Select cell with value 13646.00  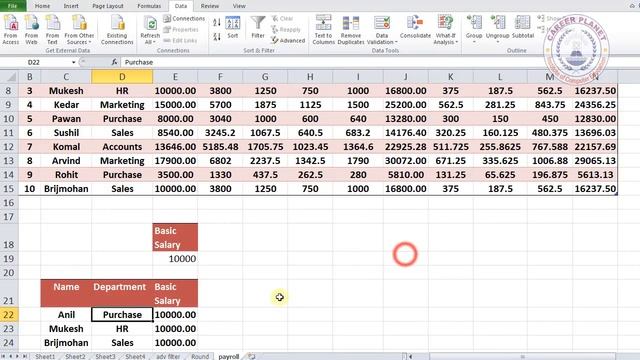175,147
